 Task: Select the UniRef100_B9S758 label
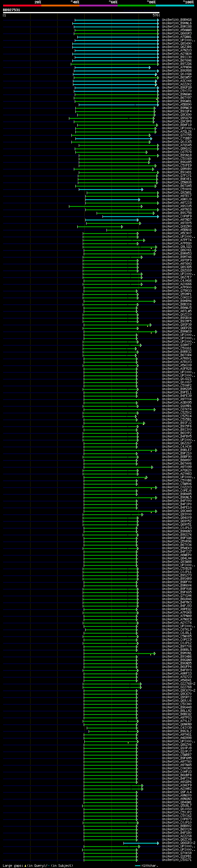coord(177,213)
